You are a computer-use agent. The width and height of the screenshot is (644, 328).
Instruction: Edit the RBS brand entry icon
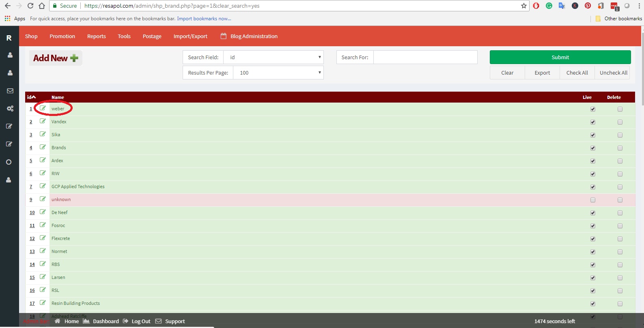point(43,264)
